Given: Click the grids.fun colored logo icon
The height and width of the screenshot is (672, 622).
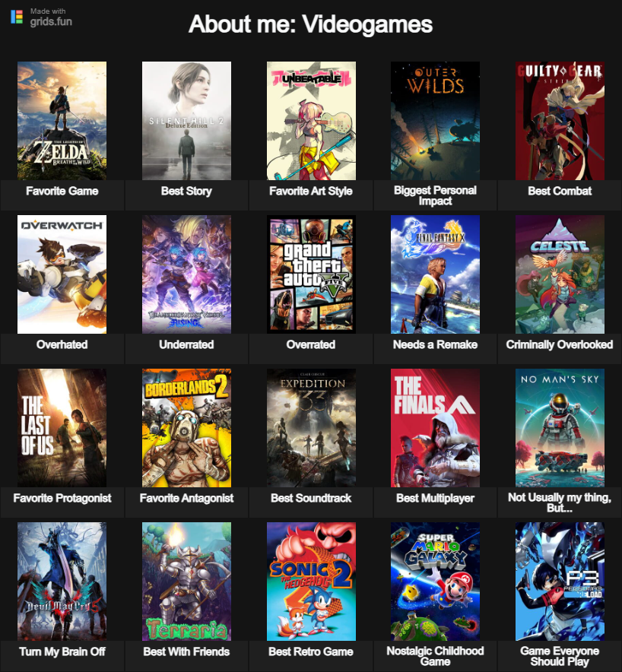Looking at the screenshot, I should coord(17,17).
